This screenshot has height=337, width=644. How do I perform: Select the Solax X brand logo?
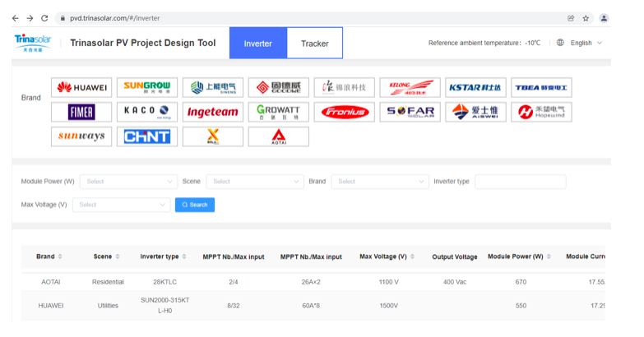(213, 136)
